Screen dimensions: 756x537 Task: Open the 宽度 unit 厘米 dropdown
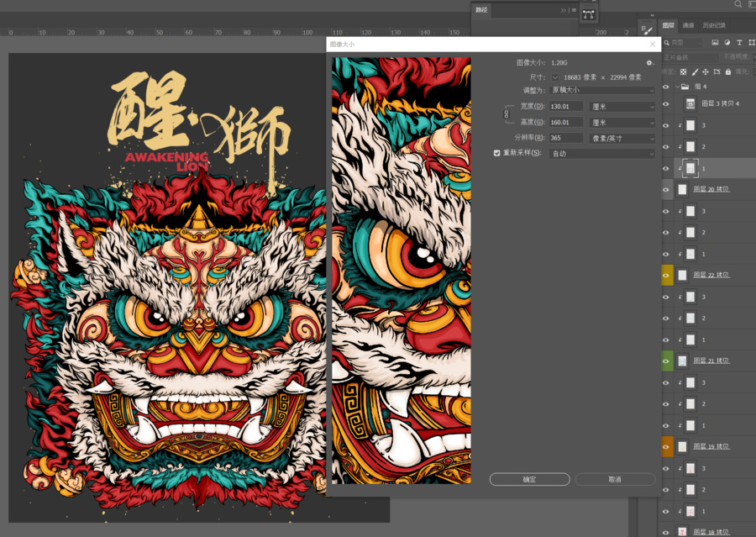622,107
